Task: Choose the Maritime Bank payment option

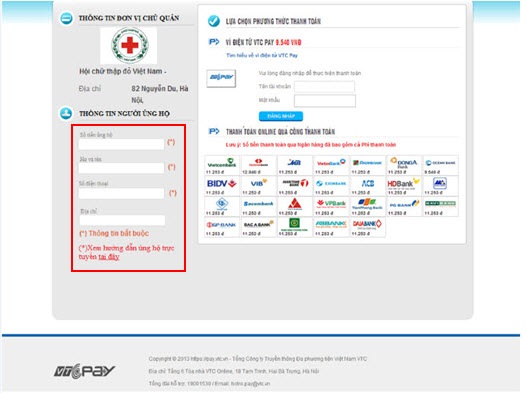Action: click(x=295, y=186)
